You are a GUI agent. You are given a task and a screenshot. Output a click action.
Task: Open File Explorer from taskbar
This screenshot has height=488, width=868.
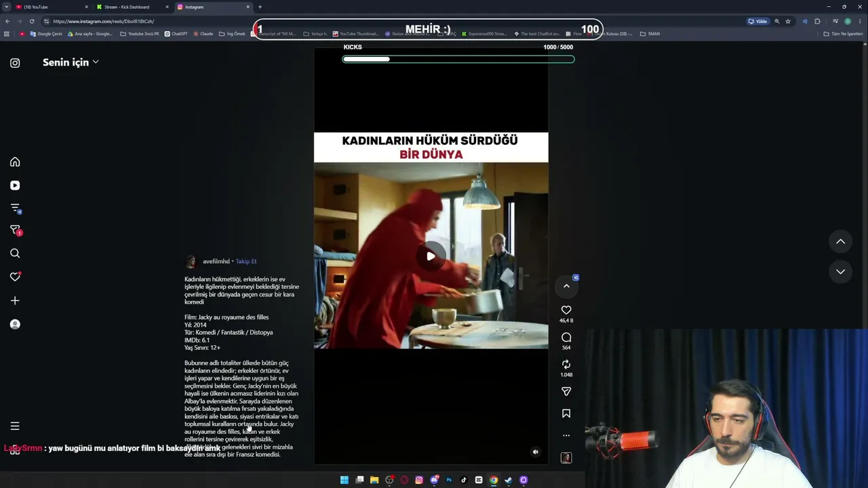374,480
